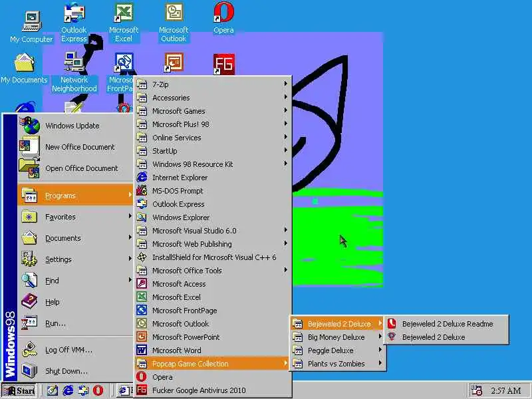Open the Outlook Express desktop shortcut
Viewport: 532px width, 399px height.
[x=74, y=22]
